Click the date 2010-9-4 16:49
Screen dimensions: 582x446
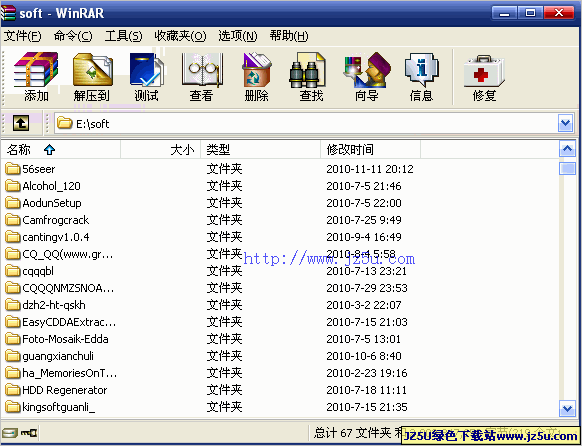tap(364, 237)
